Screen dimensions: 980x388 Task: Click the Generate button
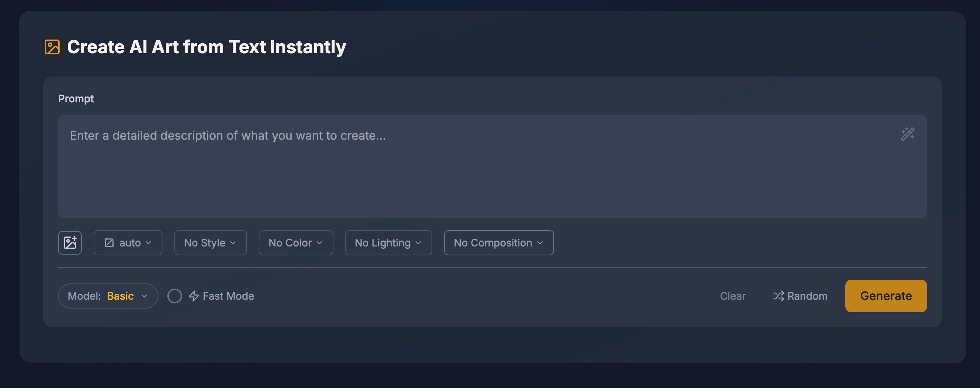pos(886,296)
